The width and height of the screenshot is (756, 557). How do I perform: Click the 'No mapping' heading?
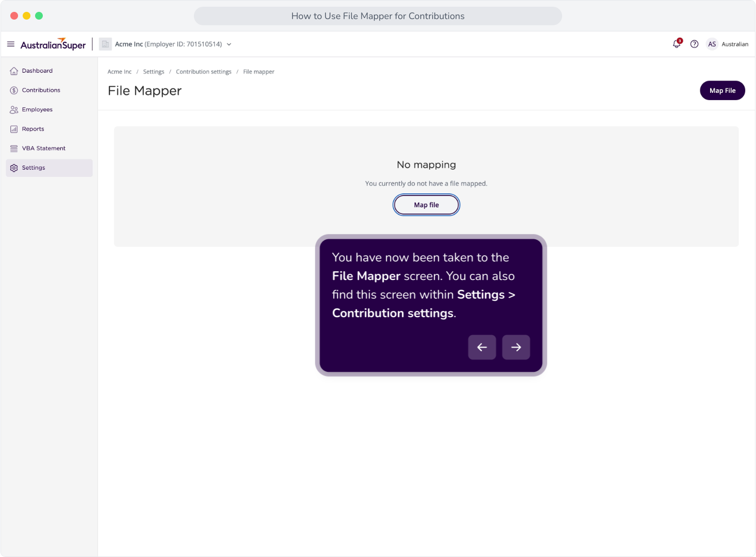[426, 165]
